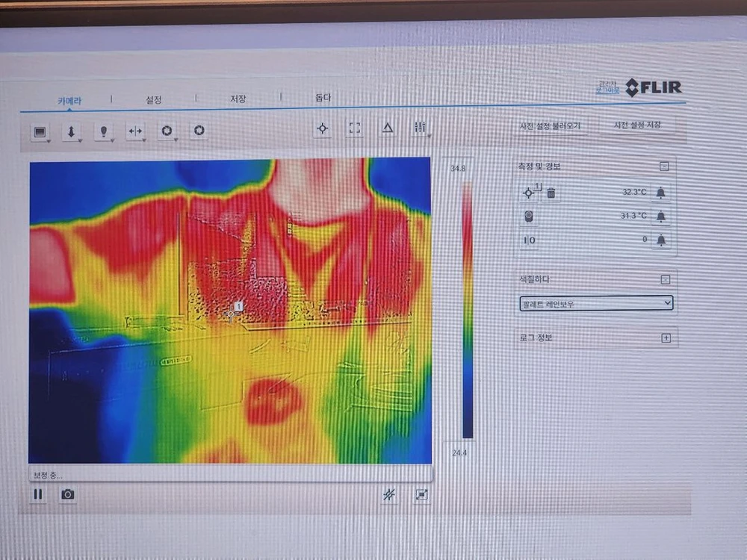747x560 pixels.
Task: Click the rainbow temperature scale bar
Action: point(468,310)
